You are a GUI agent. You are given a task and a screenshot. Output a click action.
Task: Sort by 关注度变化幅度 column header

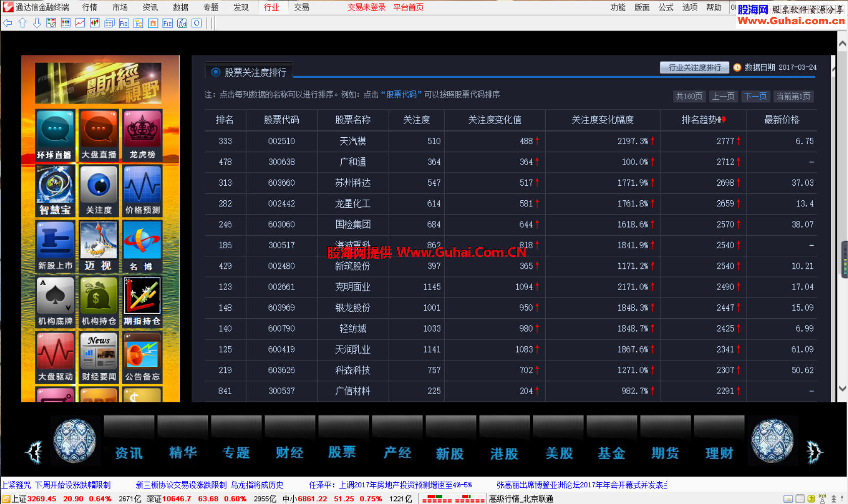(603, 120)
